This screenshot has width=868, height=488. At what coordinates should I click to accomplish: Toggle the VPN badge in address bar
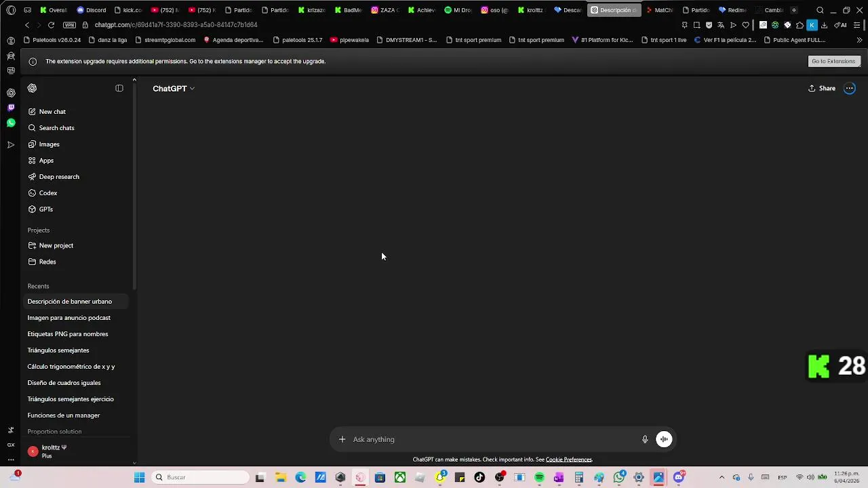69,25
